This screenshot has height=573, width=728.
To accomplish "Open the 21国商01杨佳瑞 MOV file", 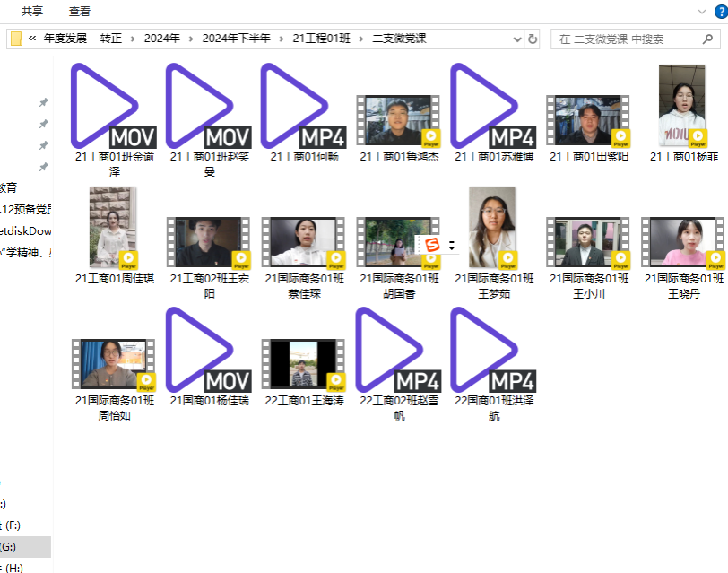I will (209, 350).
